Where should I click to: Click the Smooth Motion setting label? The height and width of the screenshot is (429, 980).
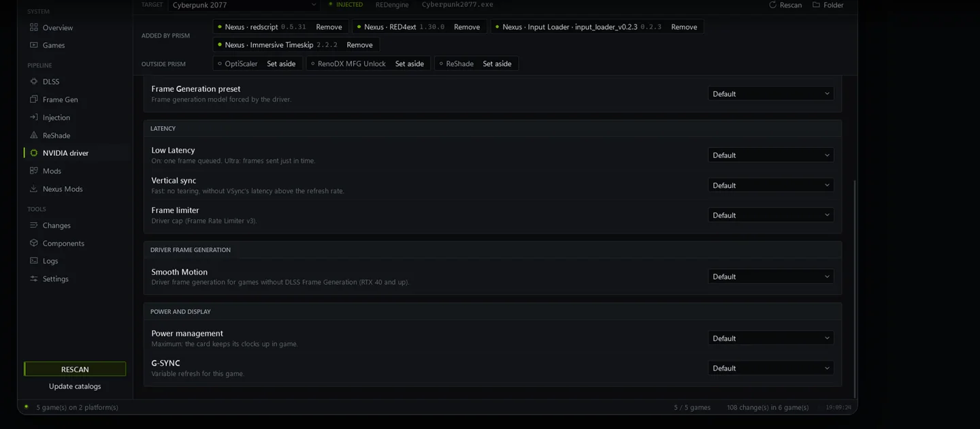[179, 272]
